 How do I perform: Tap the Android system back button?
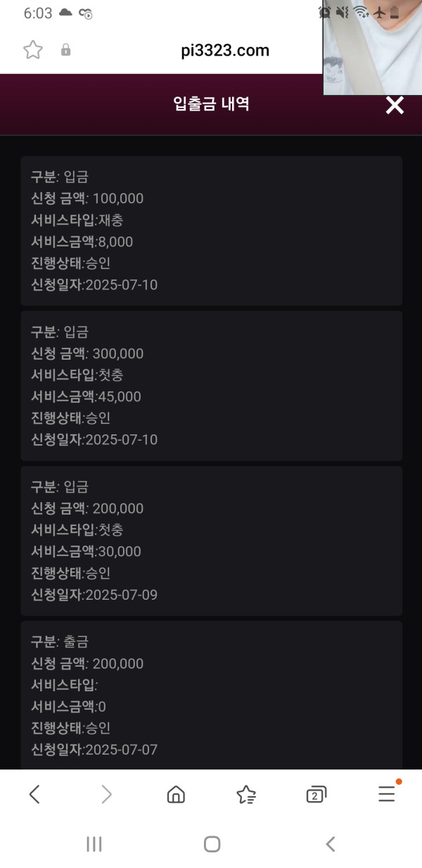coord(330,844)
